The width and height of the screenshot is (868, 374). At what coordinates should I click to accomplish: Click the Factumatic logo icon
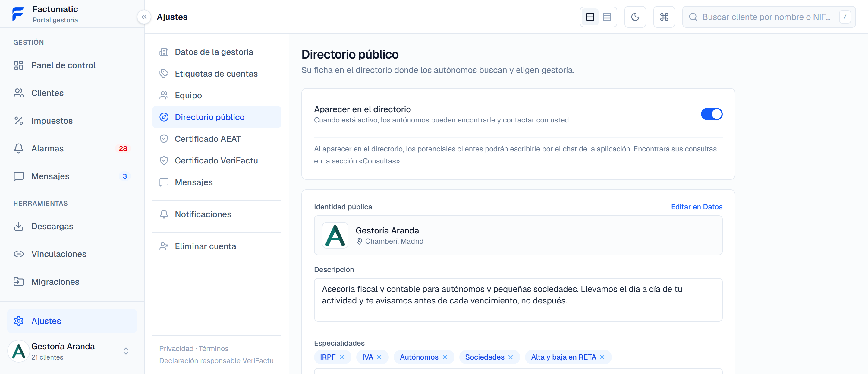pyautogui.click(x=18, y=14)
